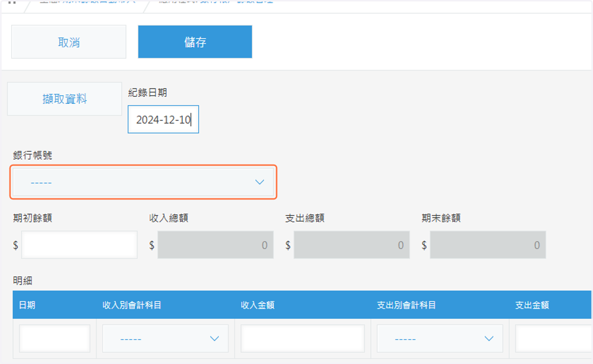Click the 紀錄日期 label
The height and width of the screenshot is (364, 593).
click(147, 92)
